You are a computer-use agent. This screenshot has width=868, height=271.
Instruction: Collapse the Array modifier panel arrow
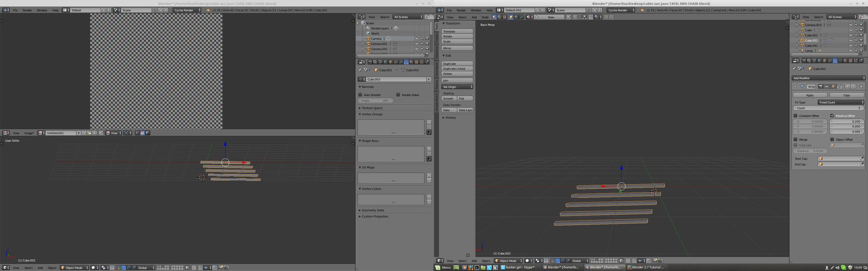[795, 86]
